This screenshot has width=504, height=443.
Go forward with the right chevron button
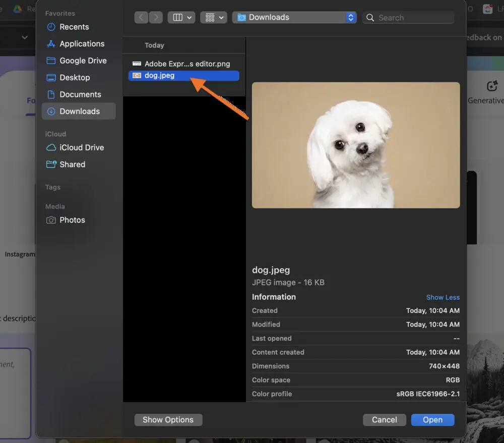point(156,17)
